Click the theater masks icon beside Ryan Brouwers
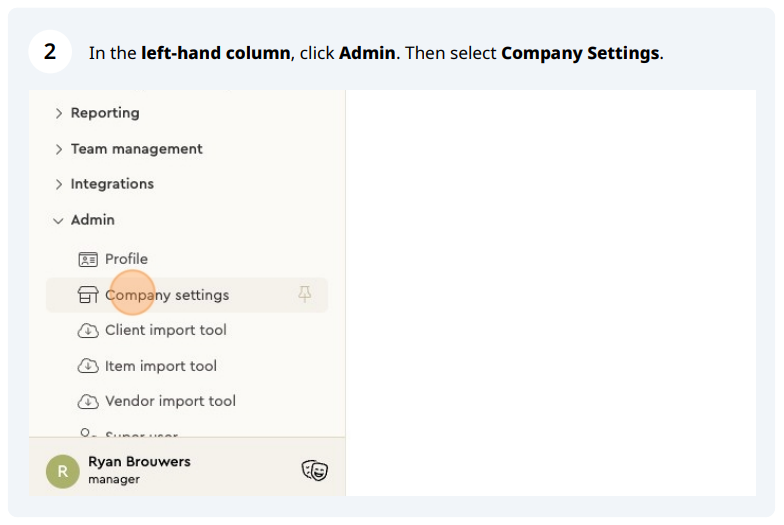This screenshot has width=784, height=525. point(314,470)
